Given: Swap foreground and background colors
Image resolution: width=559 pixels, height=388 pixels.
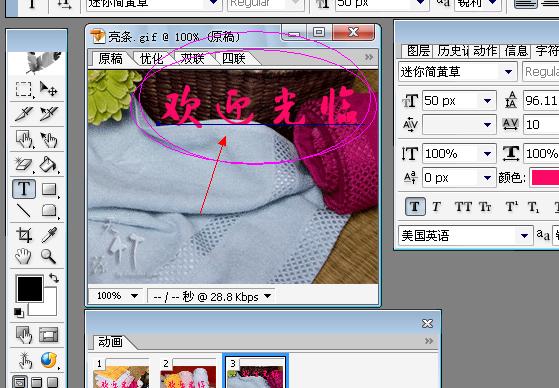Looking at the screenshot, I should pos(54,277).
